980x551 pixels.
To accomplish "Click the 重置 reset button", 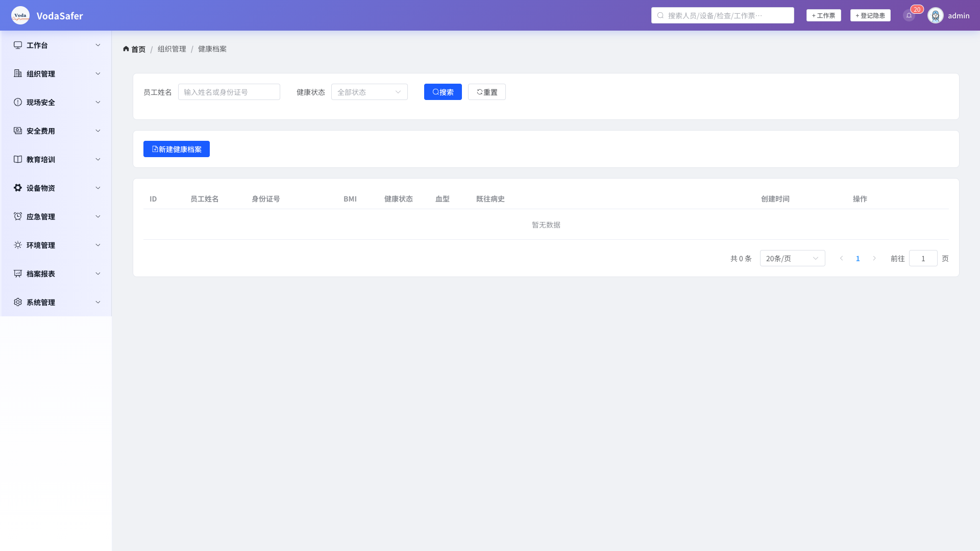I will tap(487, 92).
